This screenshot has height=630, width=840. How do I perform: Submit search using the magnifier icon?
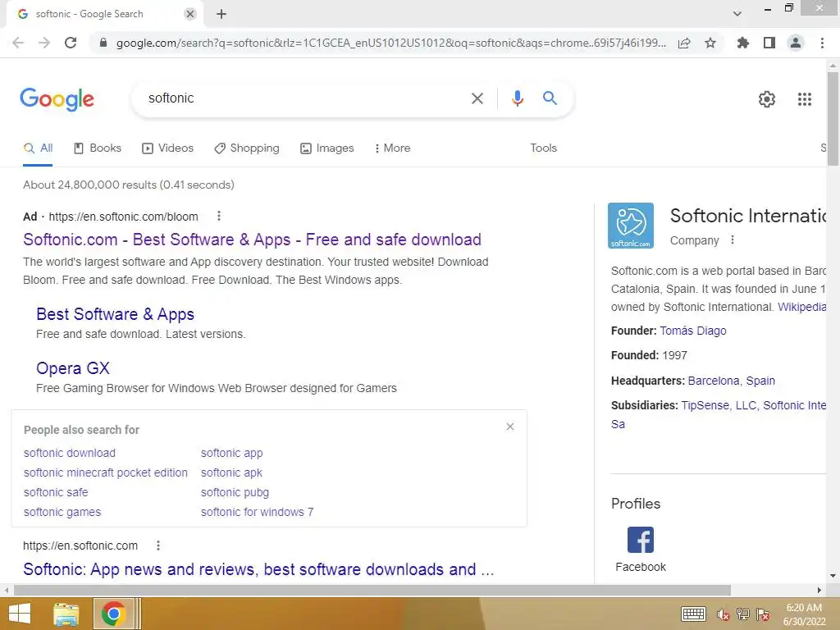click(550, 98)
